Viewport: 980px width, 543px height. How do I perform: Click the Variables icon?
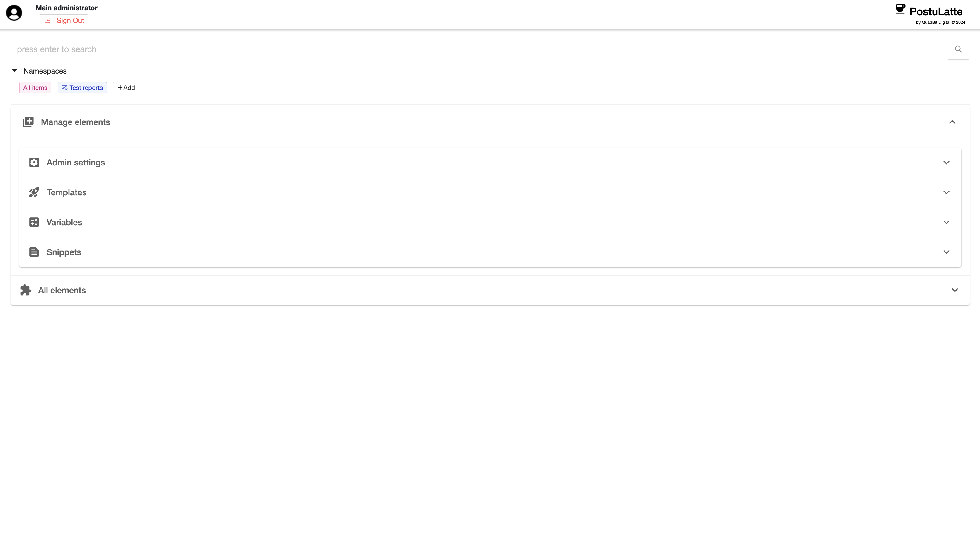click(x=34, y=222)
